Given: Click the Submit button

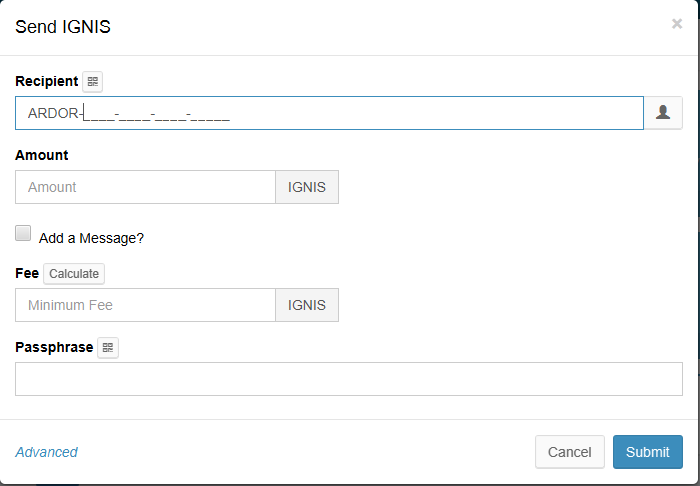Looking at the screenshot, I should 647,452.
